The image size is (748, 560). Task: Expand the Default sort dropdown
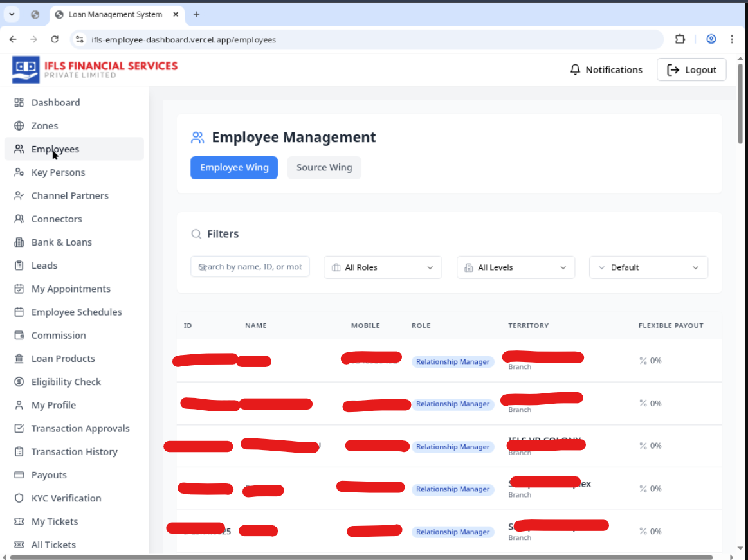[x=648, y=267]
